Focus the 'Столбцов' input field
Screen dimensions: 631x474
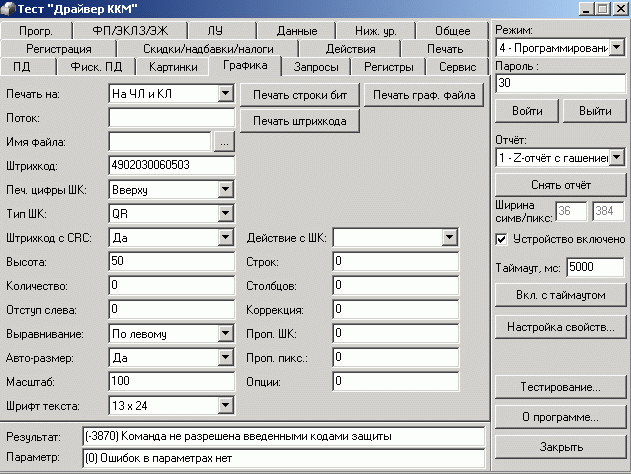396,285
